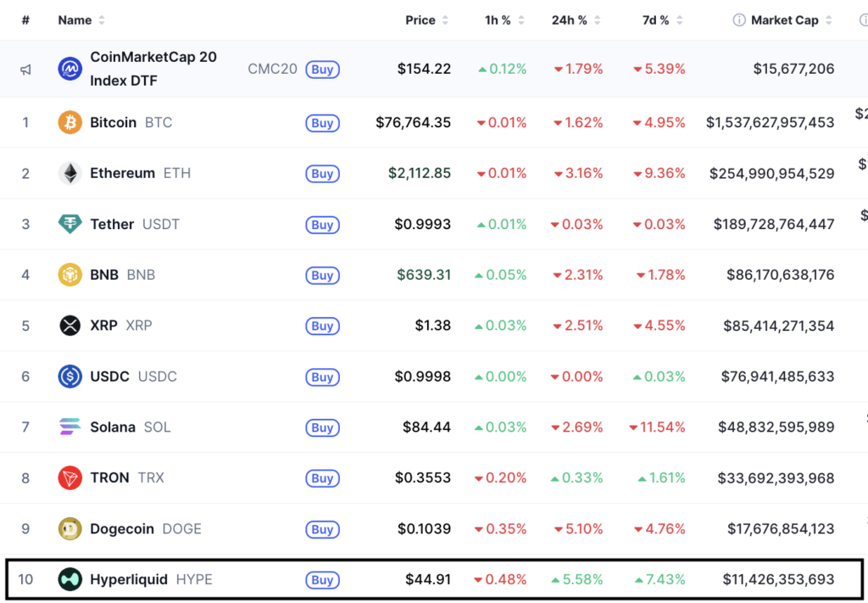
Task: Open the Ethereum name link
Action: [122, 173]
